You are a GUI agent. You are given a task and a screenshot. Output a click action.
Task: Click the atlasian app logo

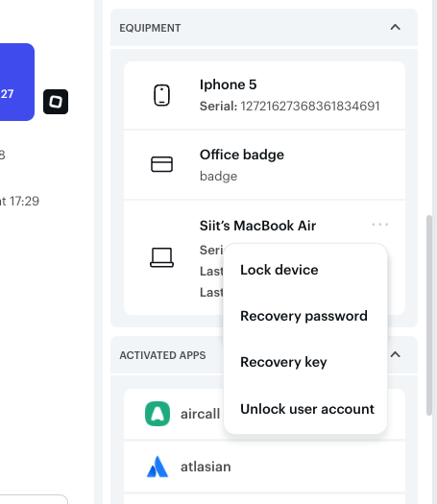[x=158, y=467]
